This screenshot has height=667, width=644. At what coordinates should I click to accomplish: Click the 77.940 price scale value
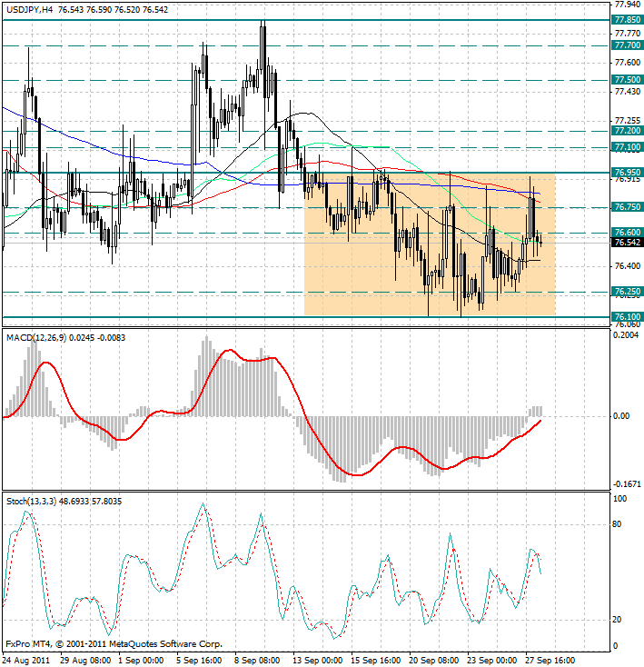point(628,5)
